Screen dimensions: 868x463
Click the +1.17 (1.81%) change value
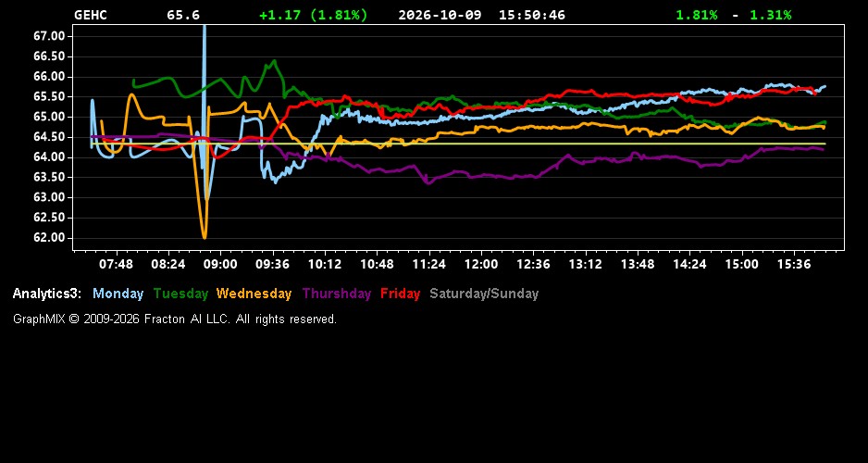[314, 15]
